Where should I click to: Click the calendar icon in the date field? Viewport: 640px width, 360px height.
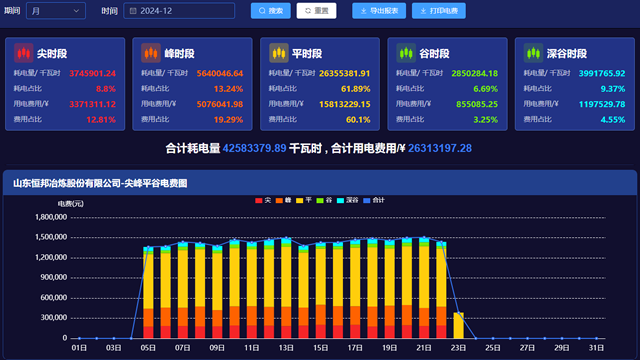(133, 11)
